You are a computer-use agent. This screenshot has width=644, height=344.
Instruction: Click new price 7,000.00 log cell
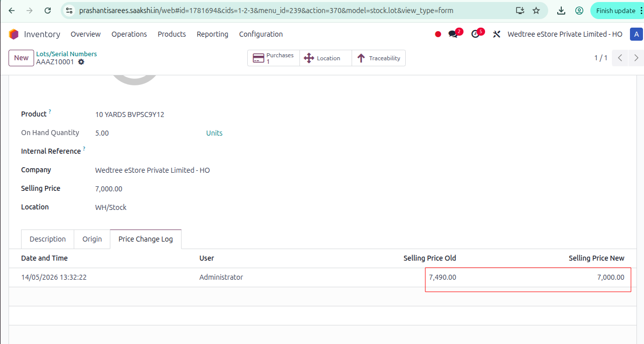pos(610,277)
